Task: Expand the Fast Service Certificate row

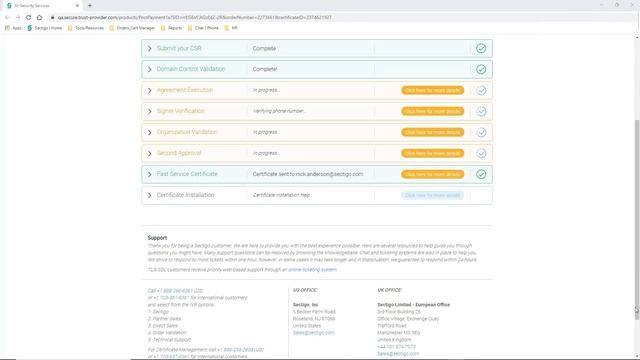Action: (149, 174)
